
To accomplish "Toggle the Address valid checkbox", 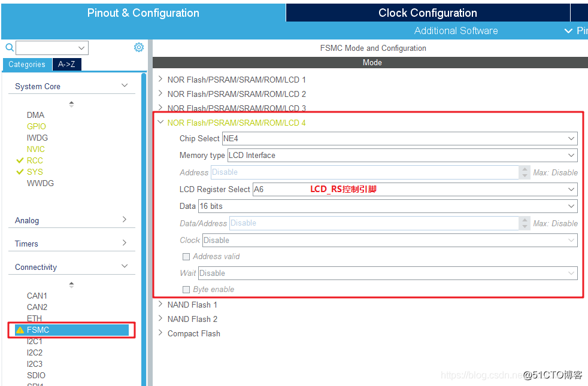I will 186,257.
